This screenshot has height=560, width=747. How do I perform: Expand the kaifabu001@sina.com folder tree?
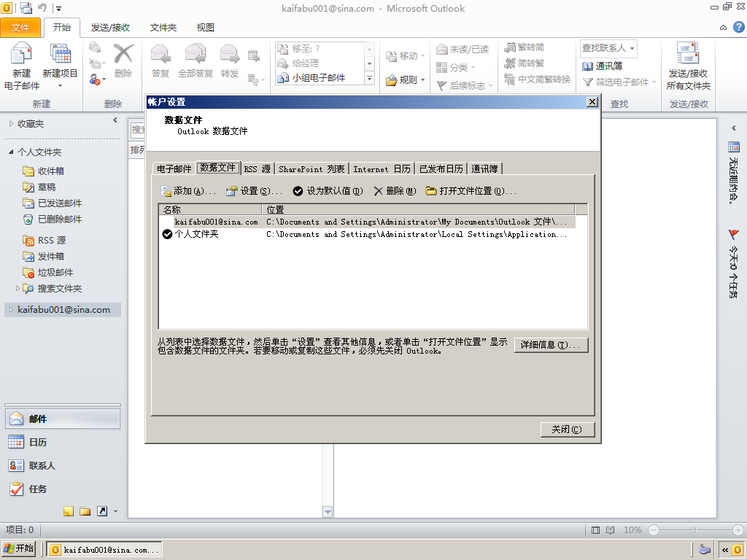pyautogui.click(x=12, y=309)
